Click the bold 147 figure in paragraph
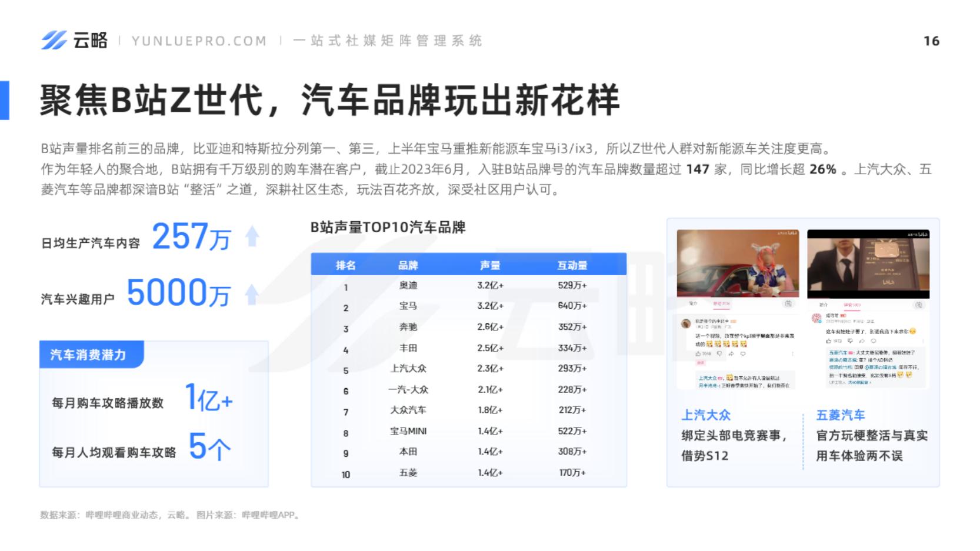 (698, 169)
